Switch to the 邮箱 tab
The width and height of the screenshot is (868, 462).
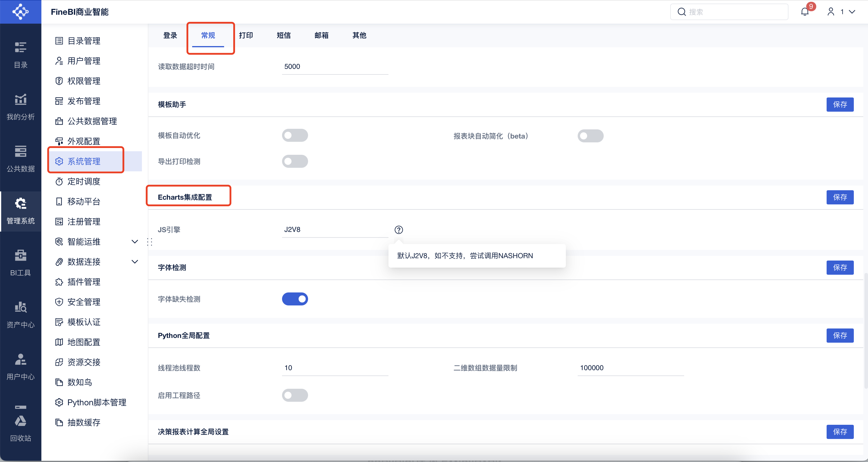click(x=321, y=35)
